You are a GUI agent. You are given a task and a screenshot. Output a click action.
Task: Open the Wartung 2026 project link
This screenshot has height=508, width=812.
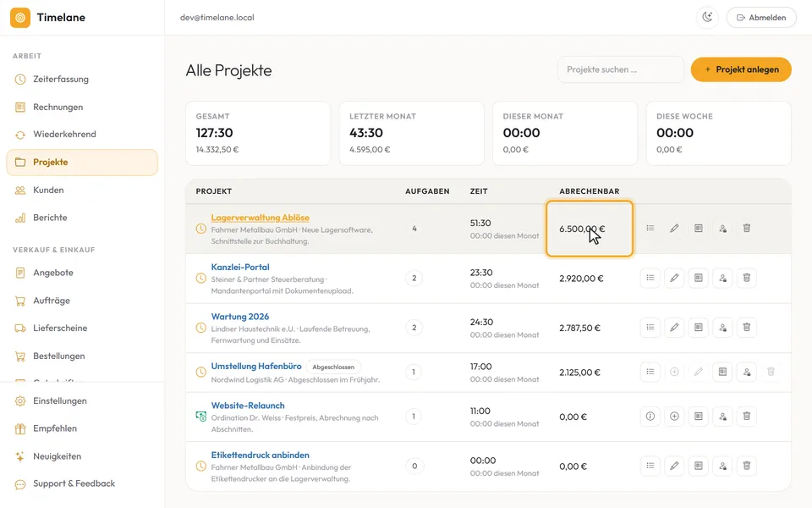239,317
